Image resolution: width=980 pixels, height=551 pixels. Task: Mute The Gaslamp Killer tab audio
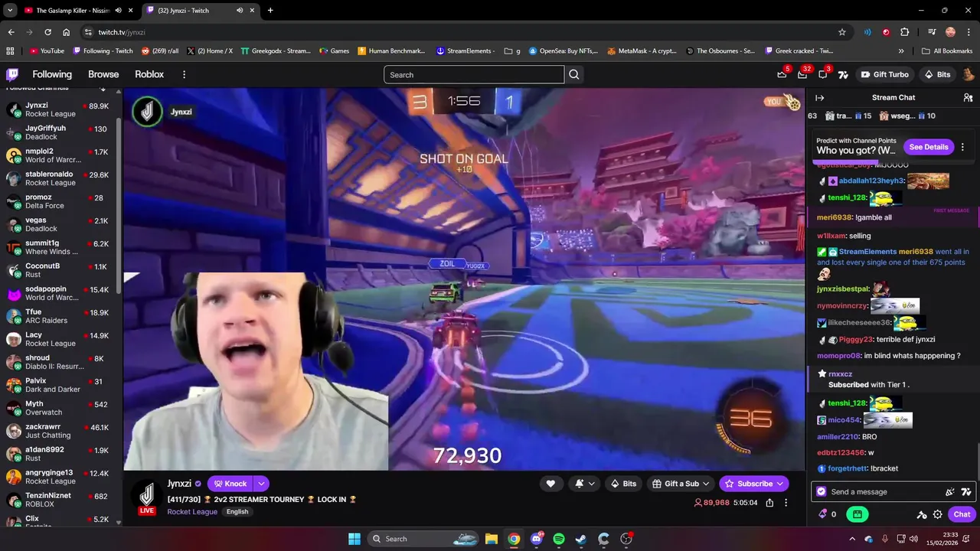point(118,10)
